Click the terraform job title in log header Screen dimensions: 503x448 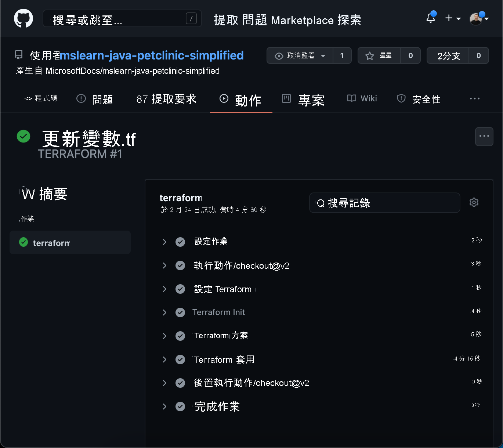click(x=181, y=198)
